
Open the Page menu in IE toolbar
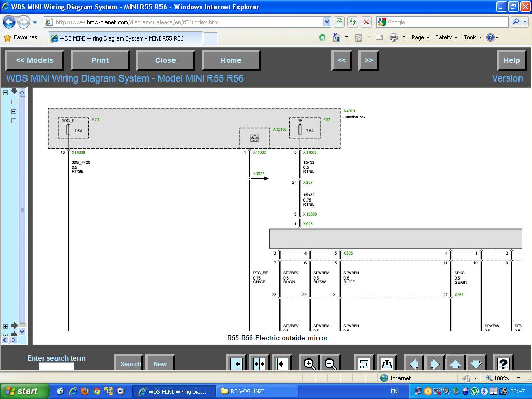(420, 37)
